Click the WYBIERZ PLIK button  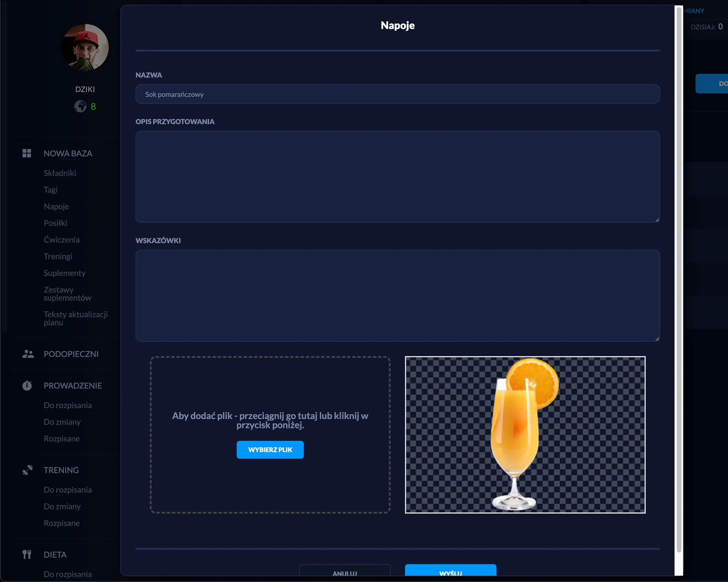270,450
